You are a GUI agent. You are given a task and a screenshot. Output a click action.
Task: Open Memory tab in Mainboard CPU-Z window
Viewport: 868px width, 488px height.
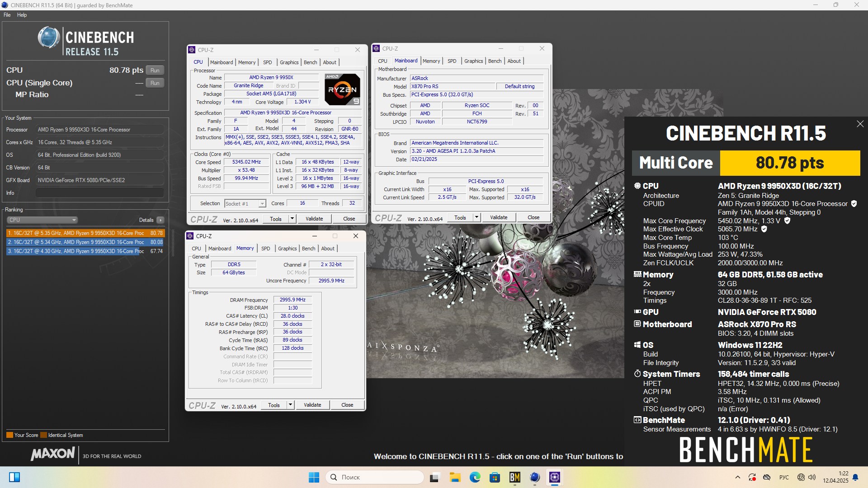pos(431,61)
